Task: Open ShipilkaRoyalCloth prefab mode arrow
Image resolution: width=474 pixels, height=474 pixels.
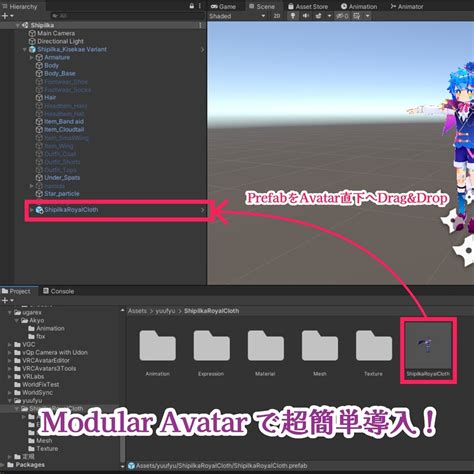Action: 202,210
